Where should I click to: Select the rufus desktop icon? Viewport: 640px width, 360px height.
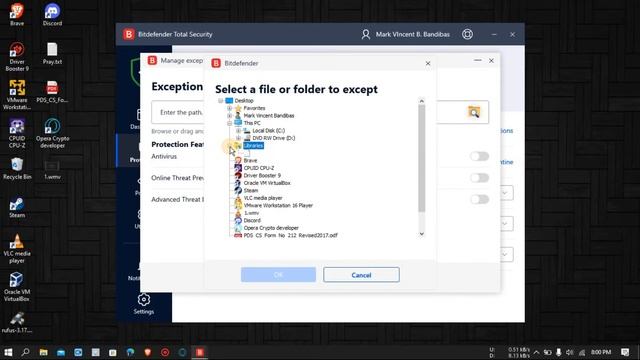pos(17,322)
